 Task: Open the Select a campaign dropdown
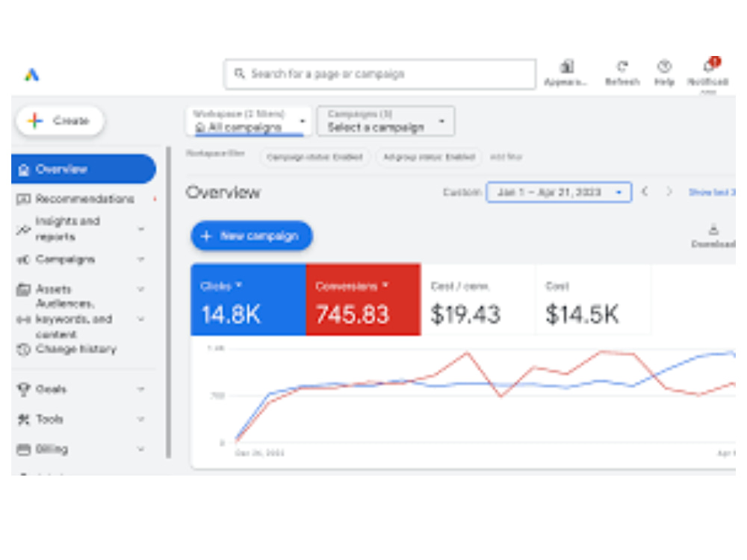click(x=386, y=122)
